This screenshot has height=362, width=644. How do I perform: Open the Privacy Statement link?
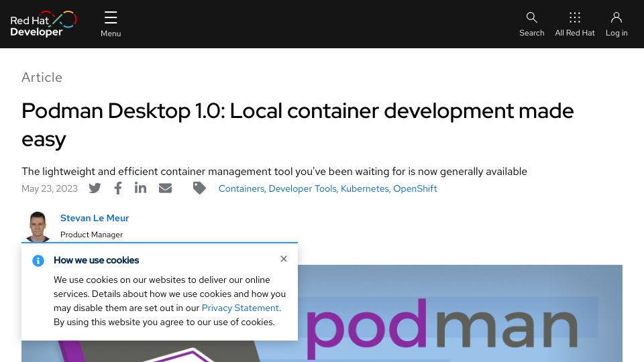[x=240, y=308]
